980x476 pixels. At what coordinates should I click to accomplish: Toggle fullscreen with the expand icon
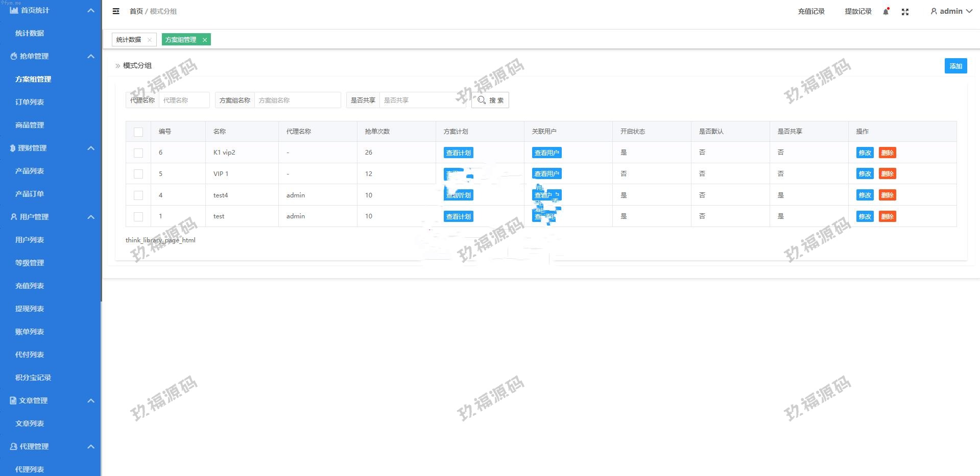pos(905,11)
